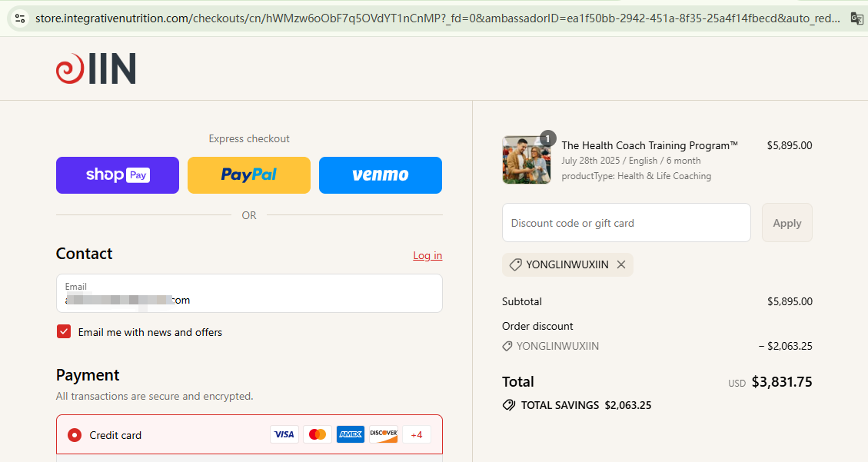868x462 pixels.
Task: Click the IIN logo
Action: 96,68
